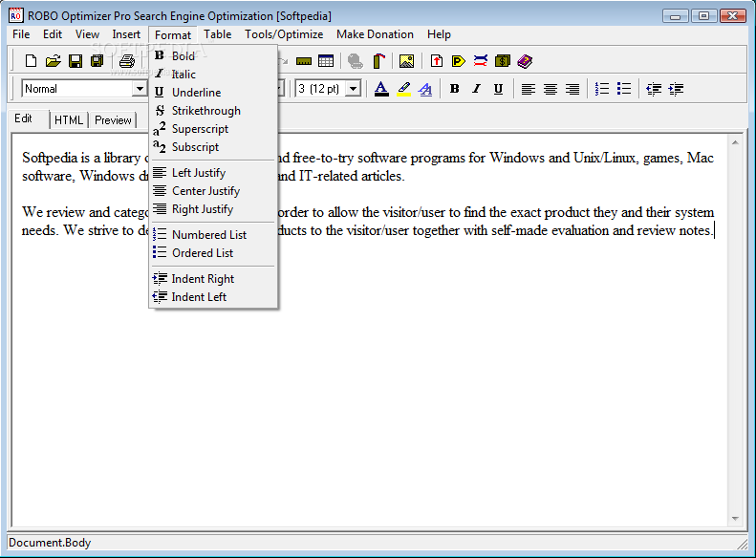756x558 pixels.
Task: Choose Indent Left menu entry
Action: click(213, 297)
